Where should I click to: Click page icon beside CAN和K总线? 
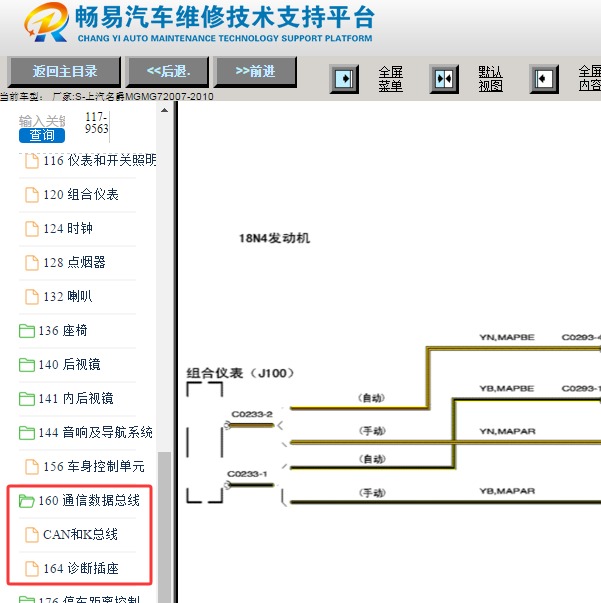[32, 535]
